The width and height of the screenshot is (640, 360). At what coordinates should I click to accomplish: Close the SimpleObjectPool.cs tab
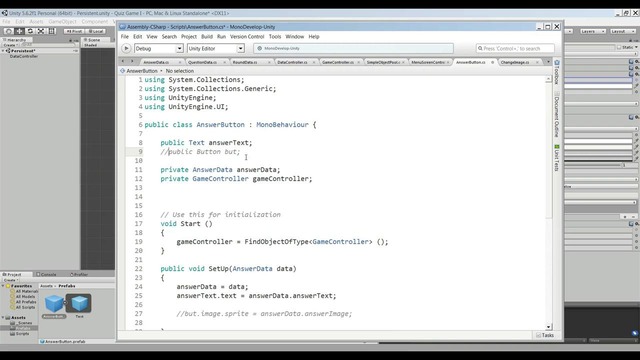[403, 62]
